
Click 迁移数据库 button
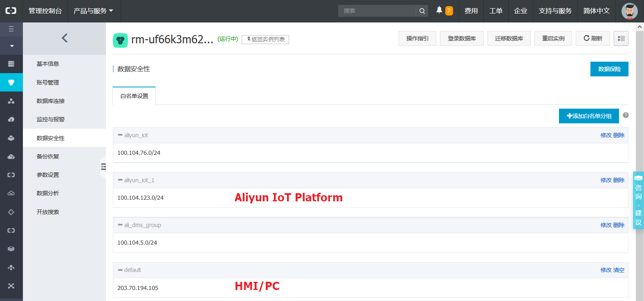(x=509, y=38)
